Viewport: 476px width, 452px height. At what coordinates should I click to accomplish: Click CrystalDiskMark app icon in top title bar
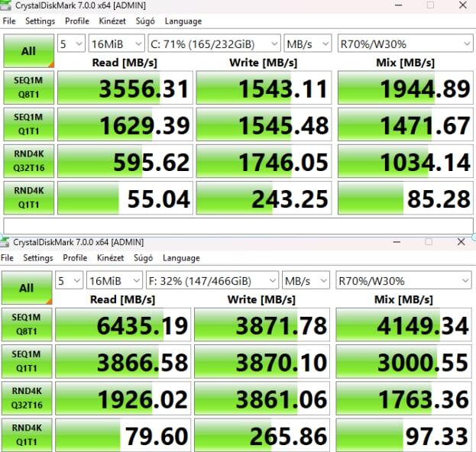coord(5,5)
